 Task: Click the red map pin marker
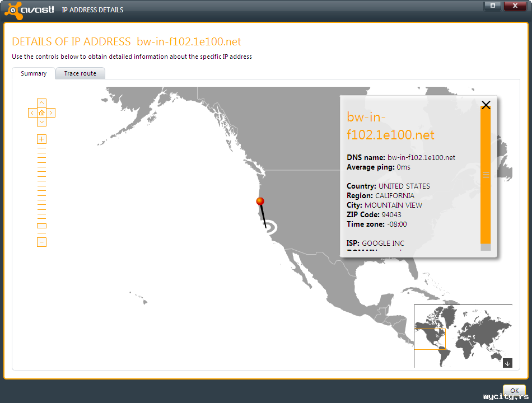260,201
